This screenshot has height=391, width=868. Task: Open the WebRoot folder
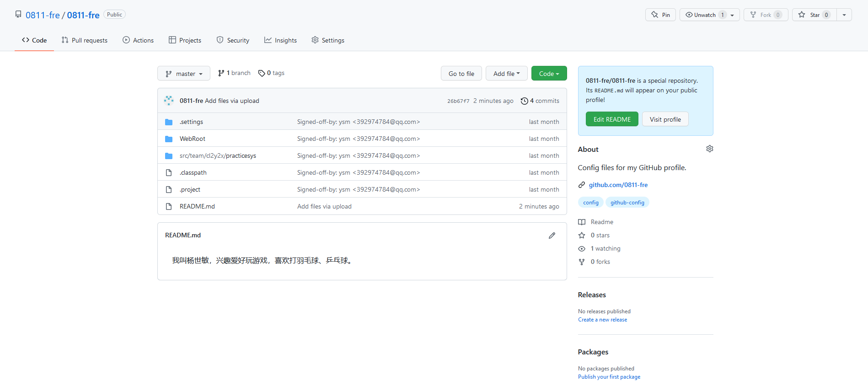coord(193,139)
